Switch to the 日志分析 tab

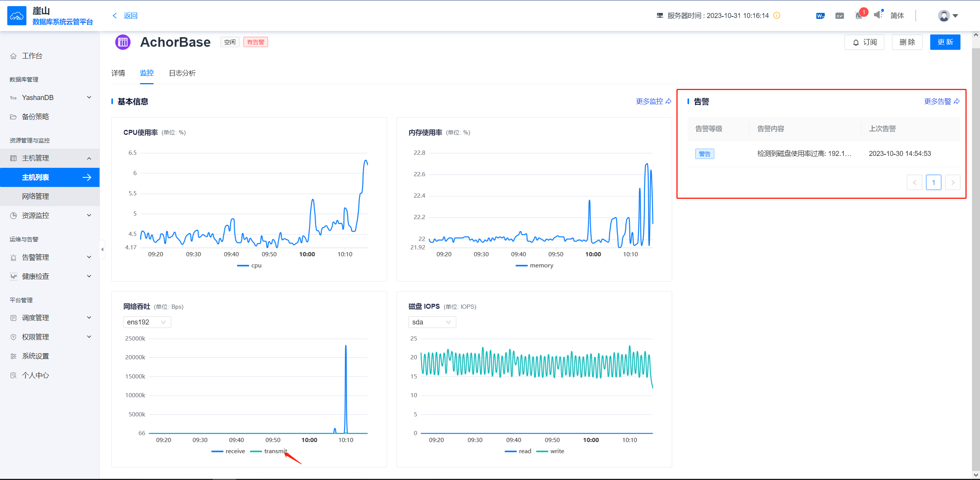182,73
